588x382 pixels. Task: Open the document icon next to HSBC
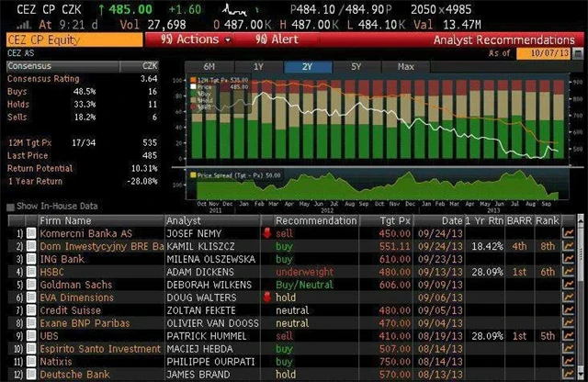pos(29,273)
